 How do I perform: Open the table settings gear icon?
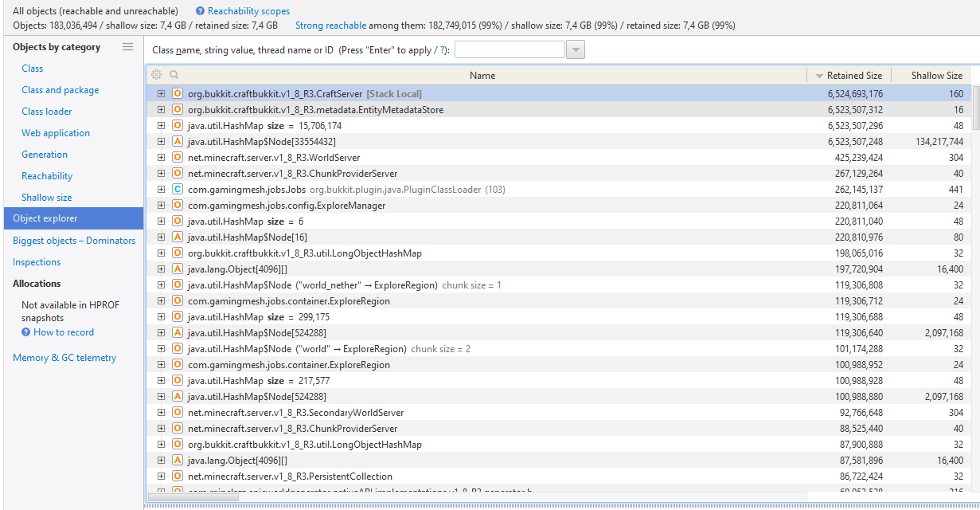(x=156, y=74)
